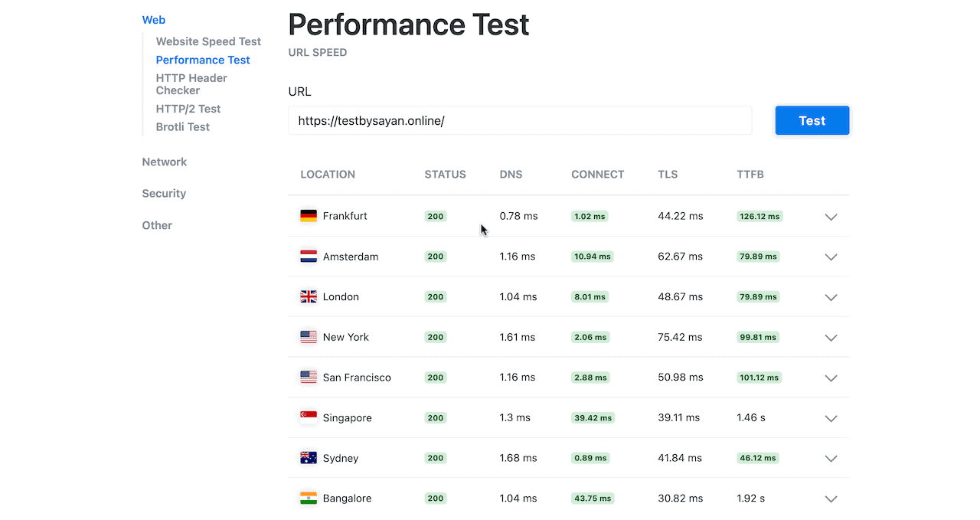Click the UK flag next to London
This screenshot has width=980, height=520.
tap(309, 296)
